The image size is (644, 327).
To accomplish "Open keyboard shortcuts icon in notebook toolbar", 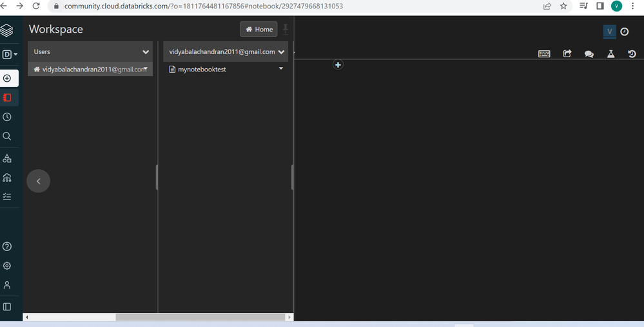I will (x=544, y=54).
